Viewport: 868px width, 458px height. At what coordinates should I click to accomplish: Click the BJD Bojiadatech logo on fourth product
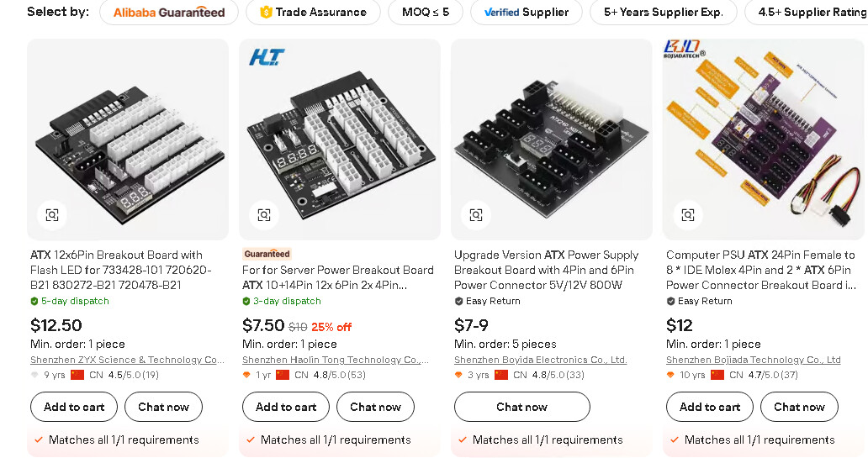685,50
